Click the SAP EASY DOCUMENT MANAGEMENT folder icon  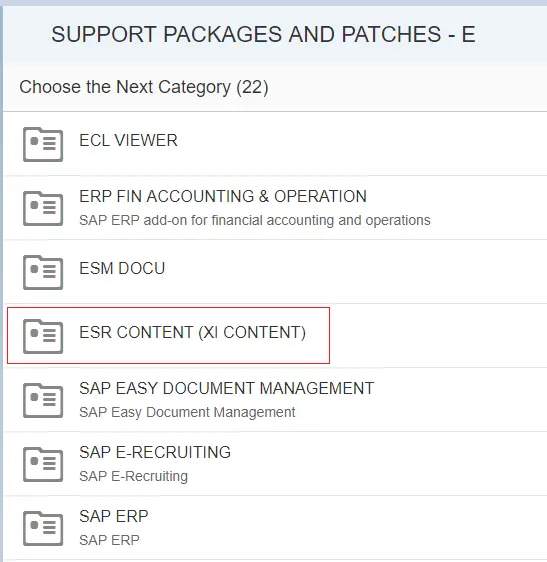coord(43,400)
